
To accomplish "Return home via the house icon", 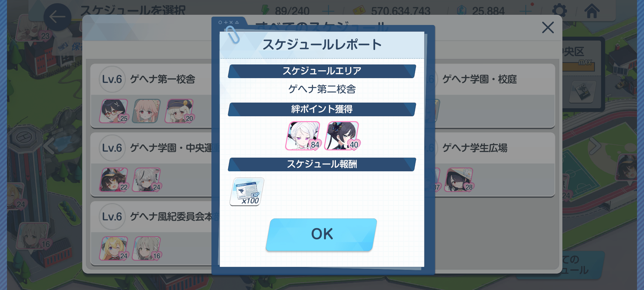I will click(x=592, y=11).
